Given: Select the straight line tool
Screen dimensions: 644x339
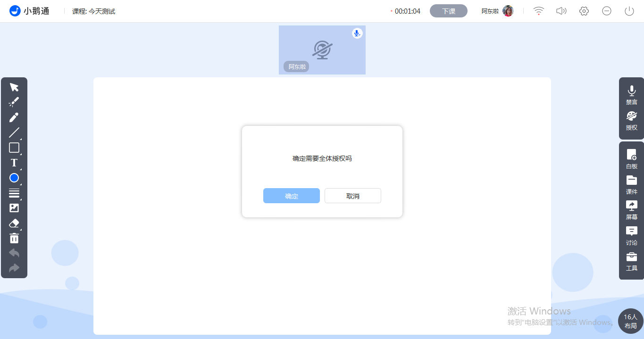Looking at the screenshot, I should (x=14, y=132).
